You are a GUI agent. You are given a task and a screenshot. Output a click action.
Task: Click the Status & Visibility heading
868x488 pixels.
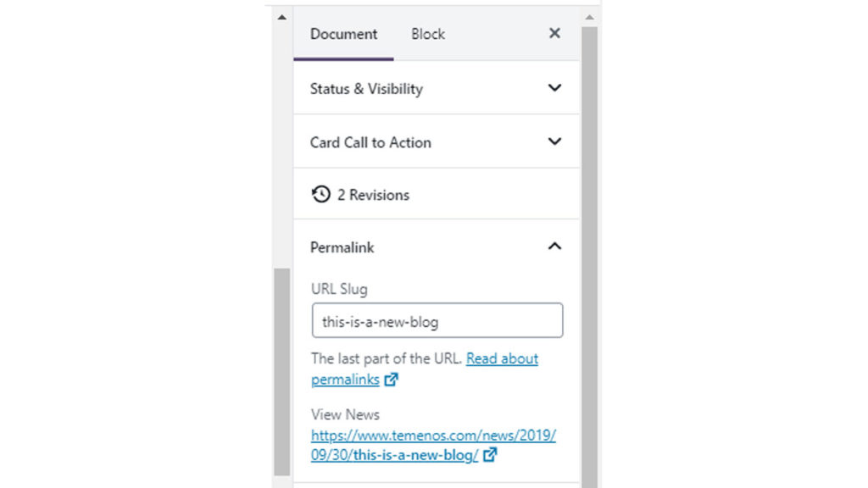(x=366, y=89)
